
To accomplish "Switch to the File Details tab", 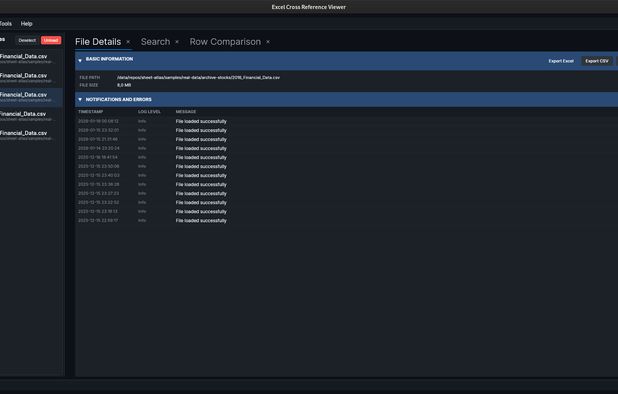I will (98, 42).
